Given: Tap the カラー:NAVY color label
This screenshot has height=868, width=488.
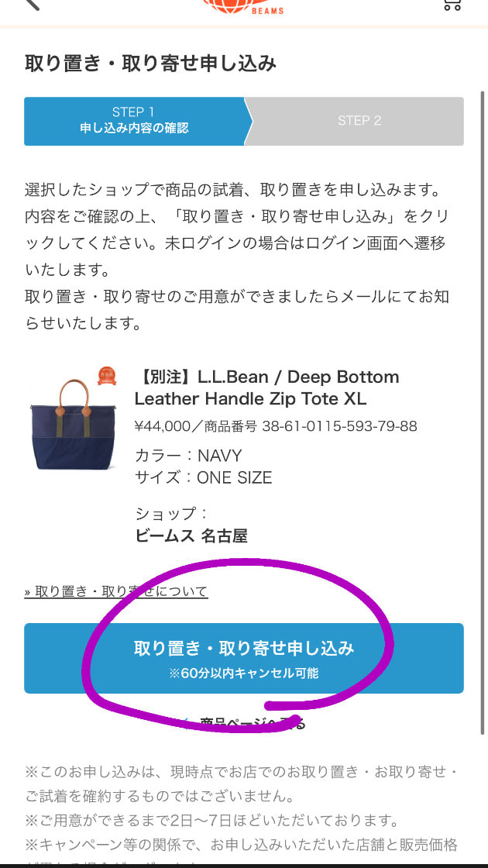Looking at the screenshot, I should (188, 456).
